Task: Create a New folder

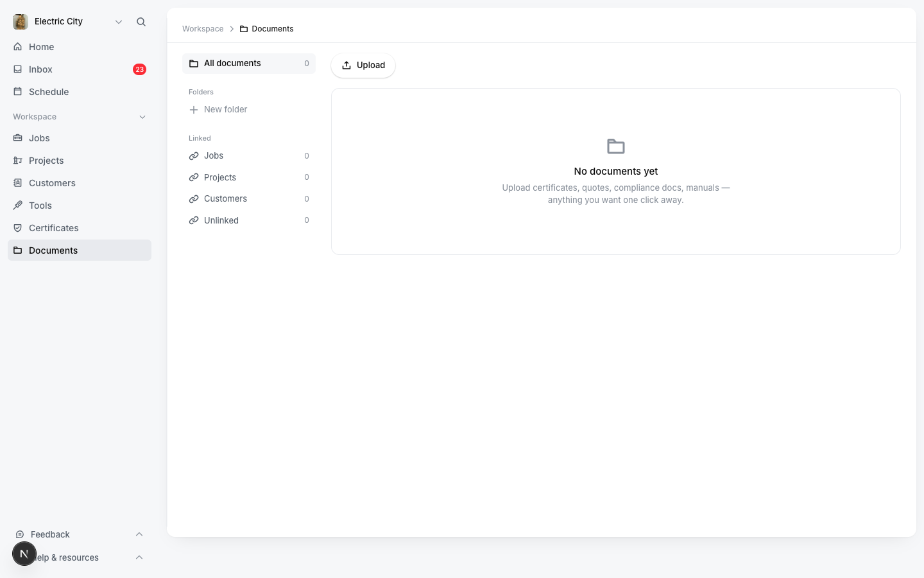Action: point(249,110)
